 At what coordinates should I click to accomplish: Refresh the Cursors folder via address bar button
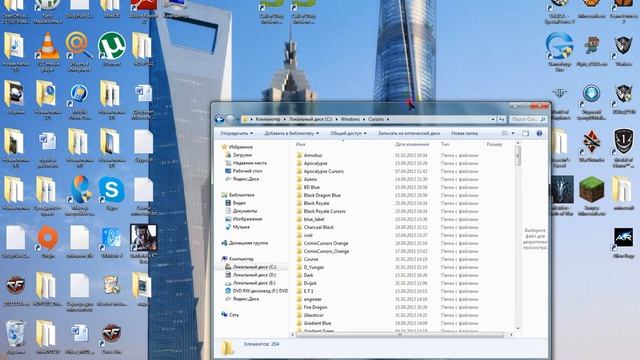tap(501, 119)
